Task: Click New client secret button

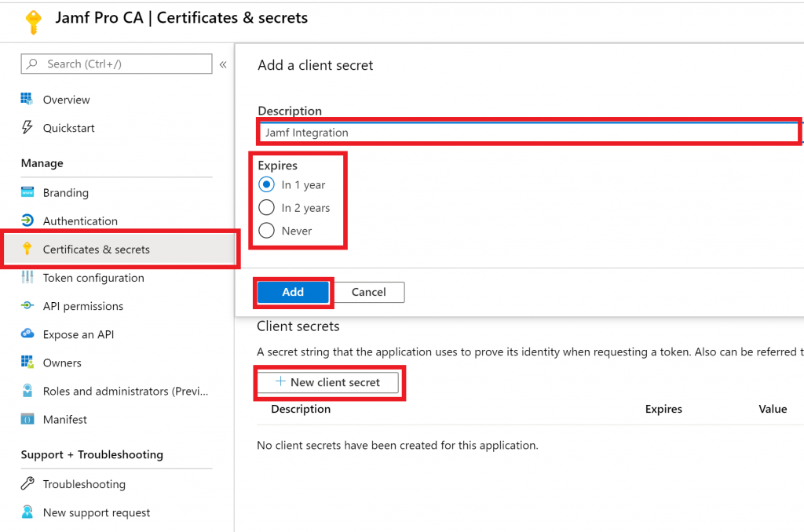Action: (328, 382)
